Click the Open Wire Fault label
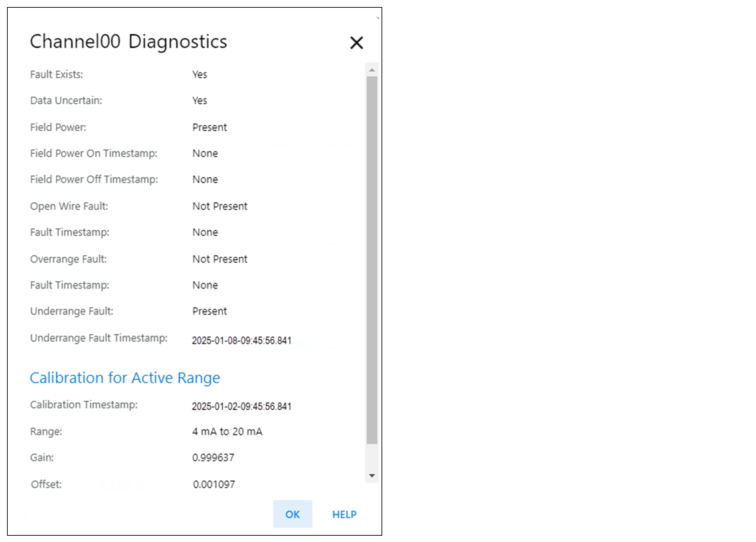 [x=69, y=206]
